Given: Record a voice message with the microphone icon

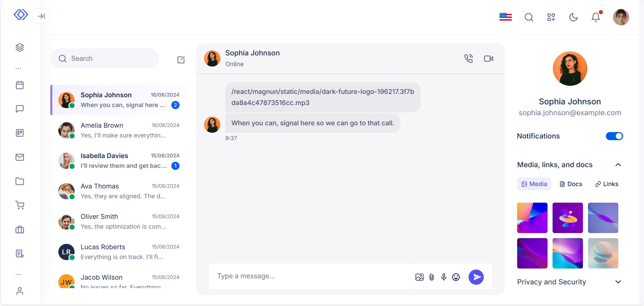Looking at the screenshot, I should 444,277.
